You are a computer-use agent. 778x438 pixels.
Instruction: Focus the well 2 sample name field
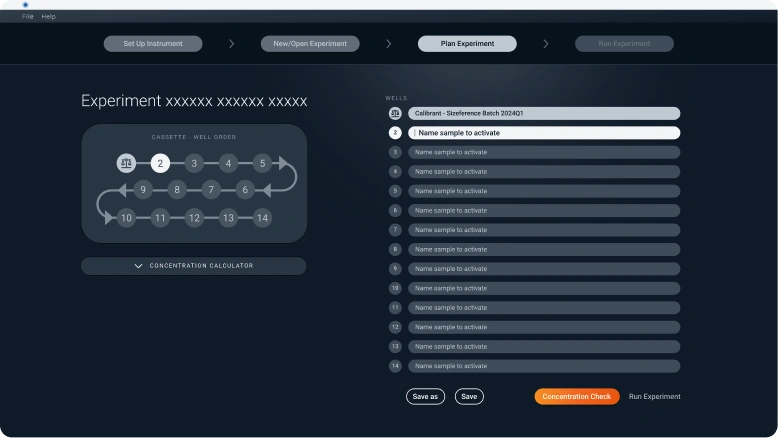pos(544,133)
